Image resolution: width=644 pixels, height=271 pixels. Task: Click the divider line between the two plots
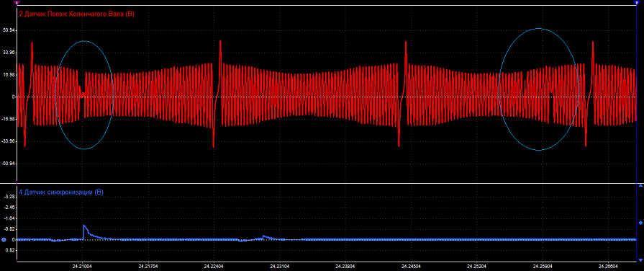click(327, 183)
